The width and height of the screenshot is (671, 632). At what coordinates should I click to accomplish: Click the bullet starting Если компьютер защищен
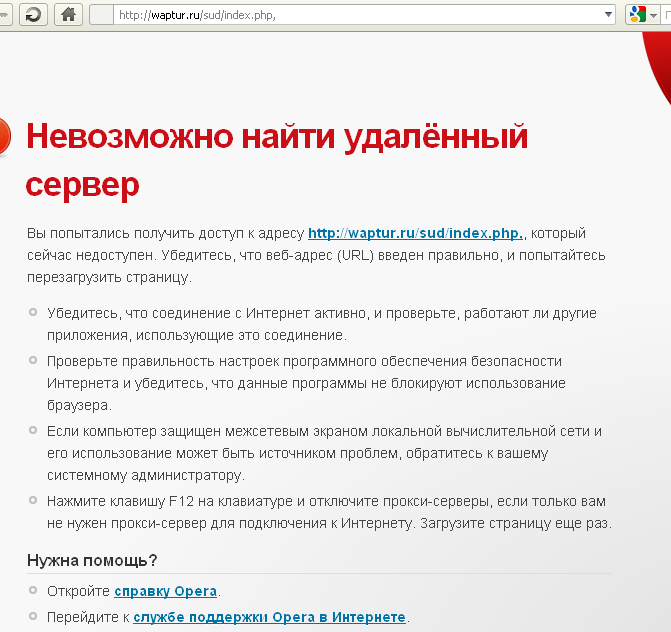pyautogui.click(x=324, y=453)
